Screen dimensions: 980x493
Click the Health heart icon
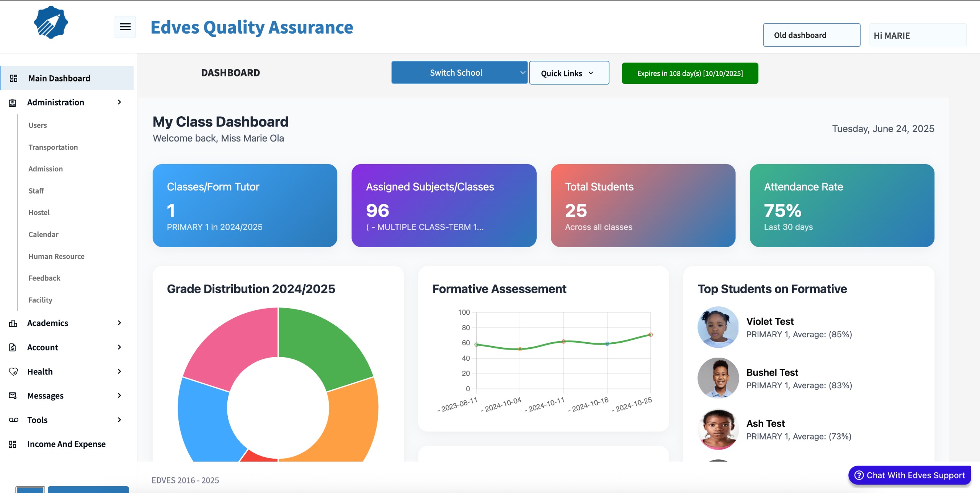pos(13,371)
